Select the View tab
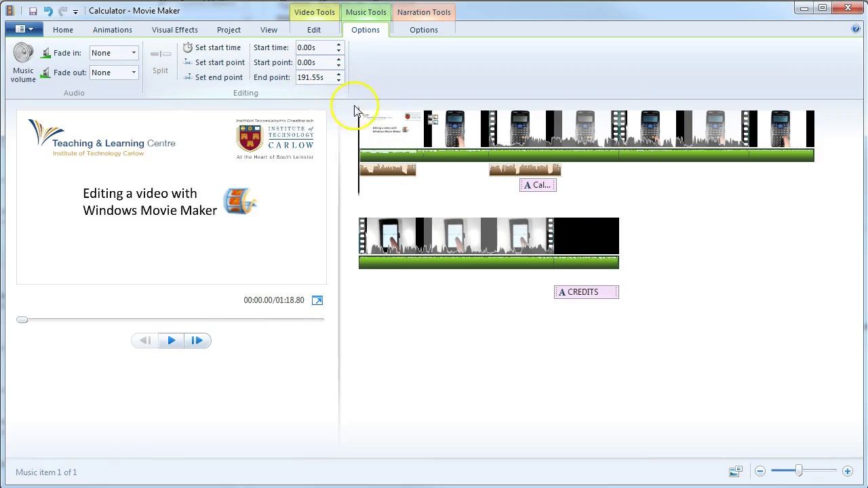The height and width of the screenshot is (488, 868). pos(269,30)
